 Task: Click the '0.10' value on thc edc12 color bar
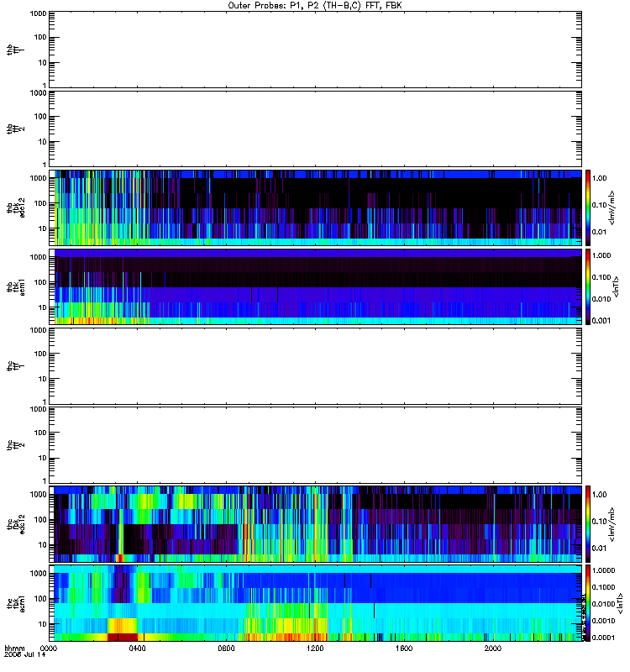[599, 521]
